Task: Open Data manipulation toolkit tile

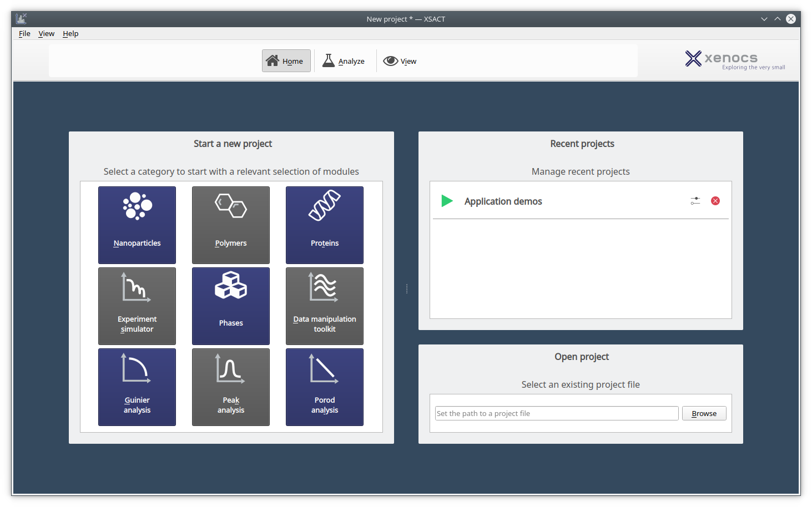Action: pyautogui.click(x=325, y=306)
